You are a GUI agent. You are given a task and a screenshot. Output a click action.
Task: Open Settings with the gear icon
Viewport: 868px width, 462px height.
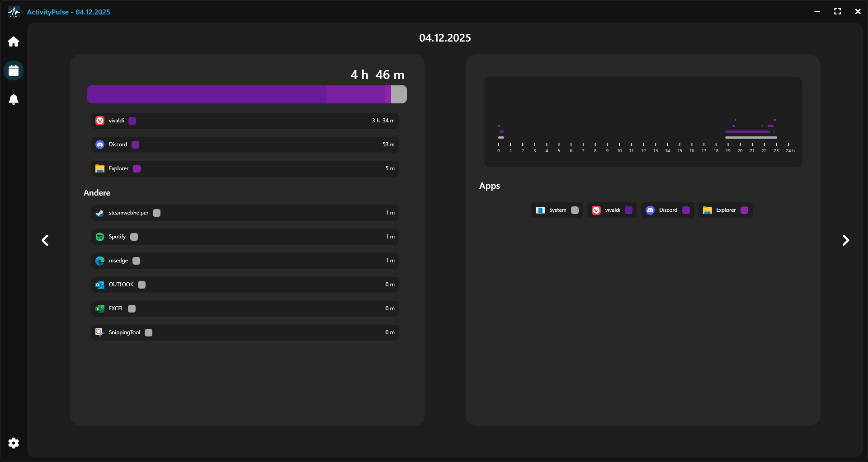14,443
